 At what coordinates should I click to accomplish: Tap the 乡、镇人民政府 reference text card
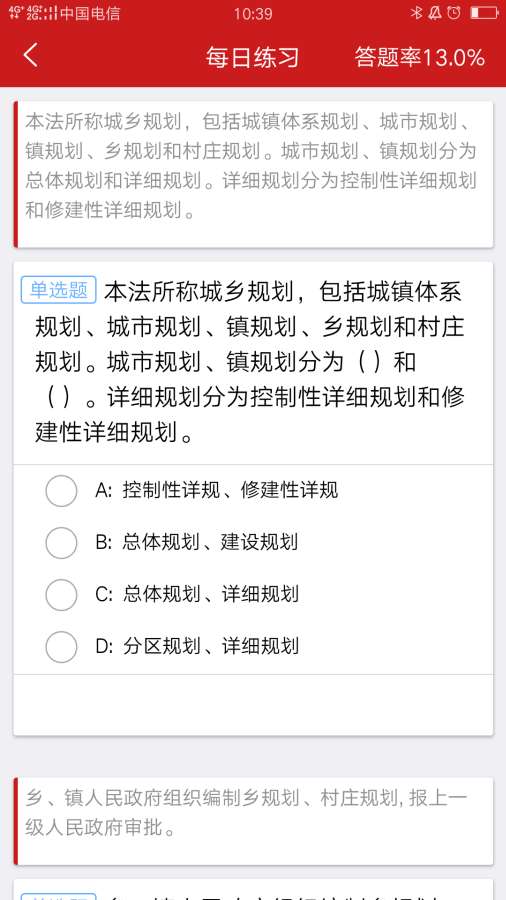253,821
